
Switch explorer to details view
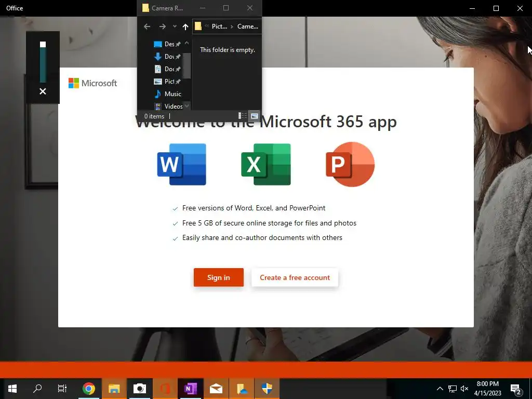tap(242, 116)
